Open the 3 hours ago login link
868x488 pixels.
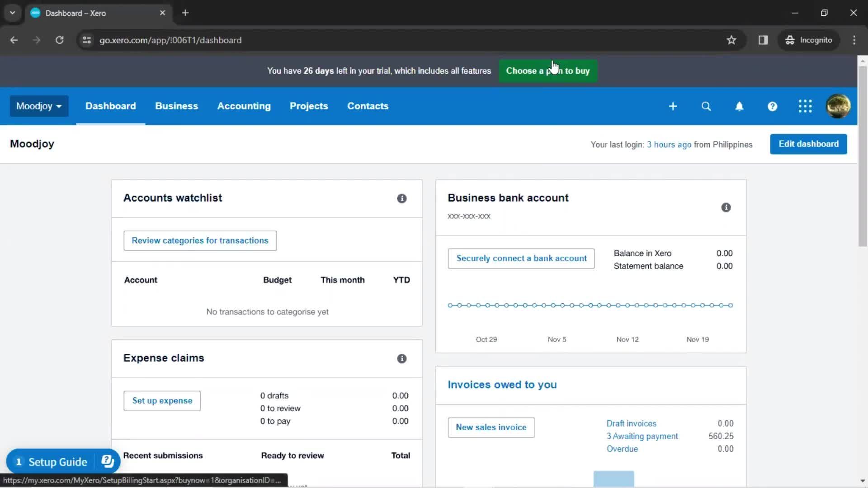click(x=669, y=145)
